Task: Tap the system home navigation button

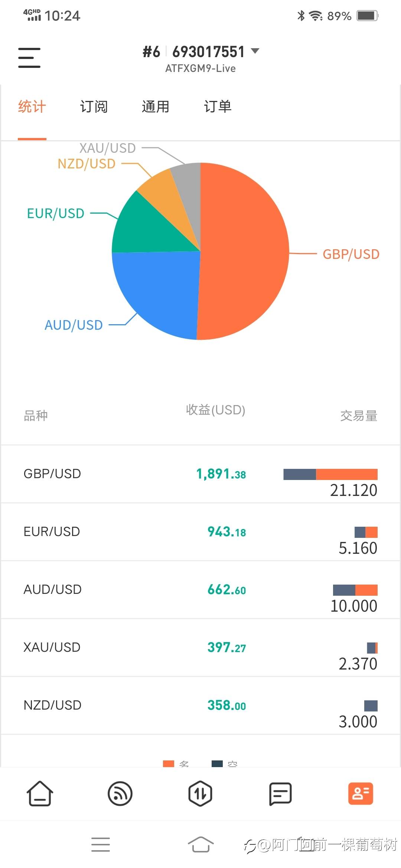Action: (x=200, y=845)
